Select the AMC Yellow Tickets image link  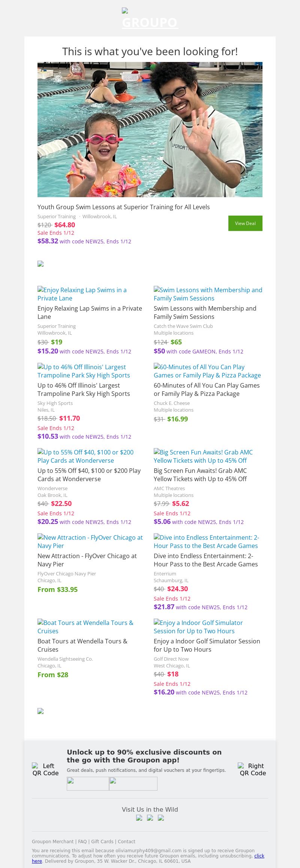(203, 456)
